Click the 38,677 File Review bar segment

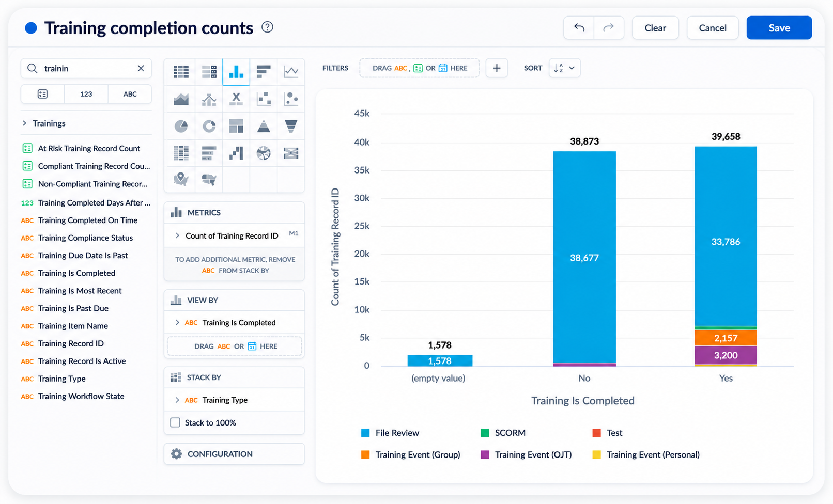tap(584, 257)
